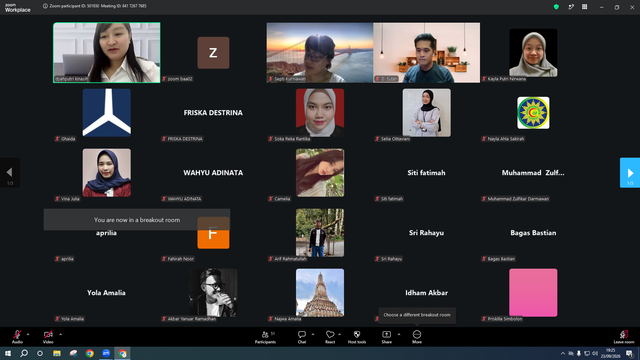Click Muhammad Zulf... name tile

pyautogui.click(x=533, y=173)
